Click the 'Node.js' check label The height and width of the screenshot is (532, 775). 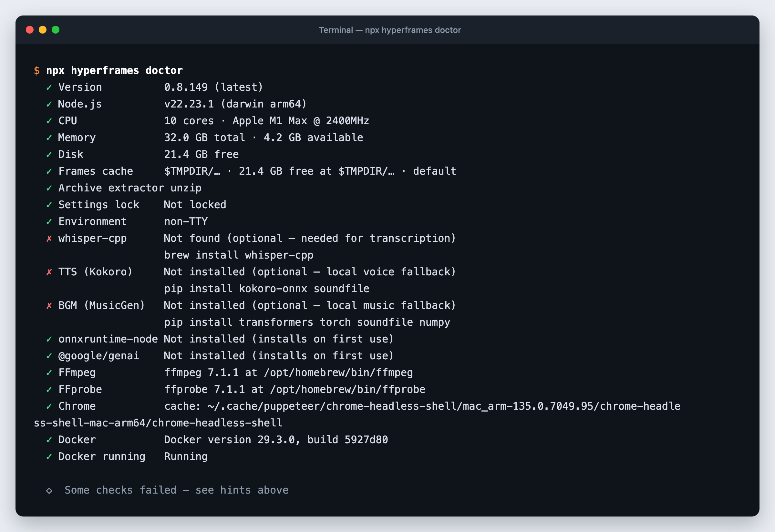tap(80, 104)
